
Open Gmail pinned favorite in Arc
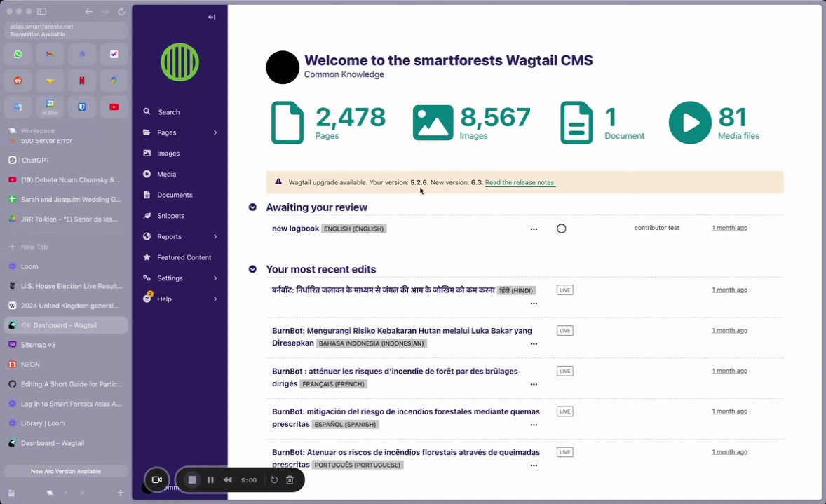pos(50,54)
